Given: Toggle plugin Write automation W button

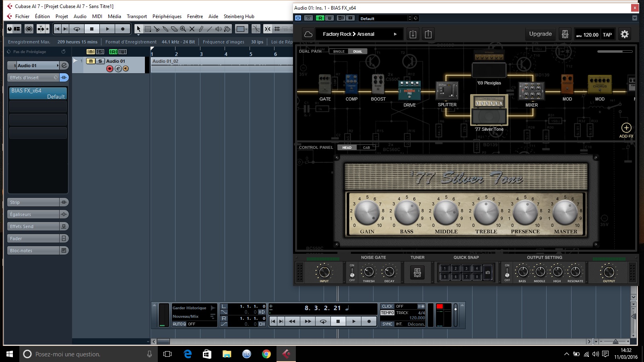Looking at the screenshot, I should [x=329, y=18].
